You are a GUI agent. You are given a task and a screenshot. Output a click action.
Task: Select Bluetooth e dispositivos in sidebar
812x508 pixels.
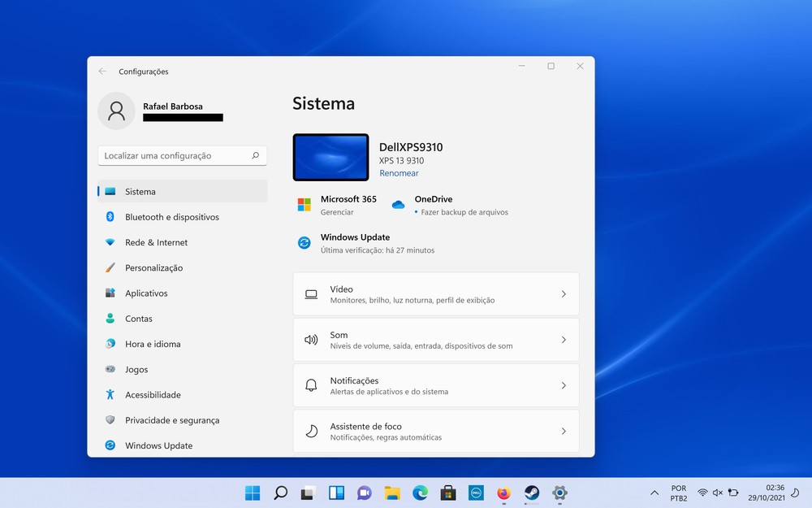(171, 217)
